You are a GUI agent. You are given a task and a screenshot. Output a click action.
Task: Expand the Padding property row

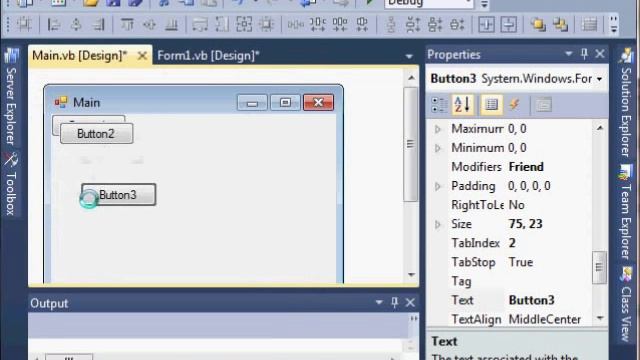tap(438, 186)
